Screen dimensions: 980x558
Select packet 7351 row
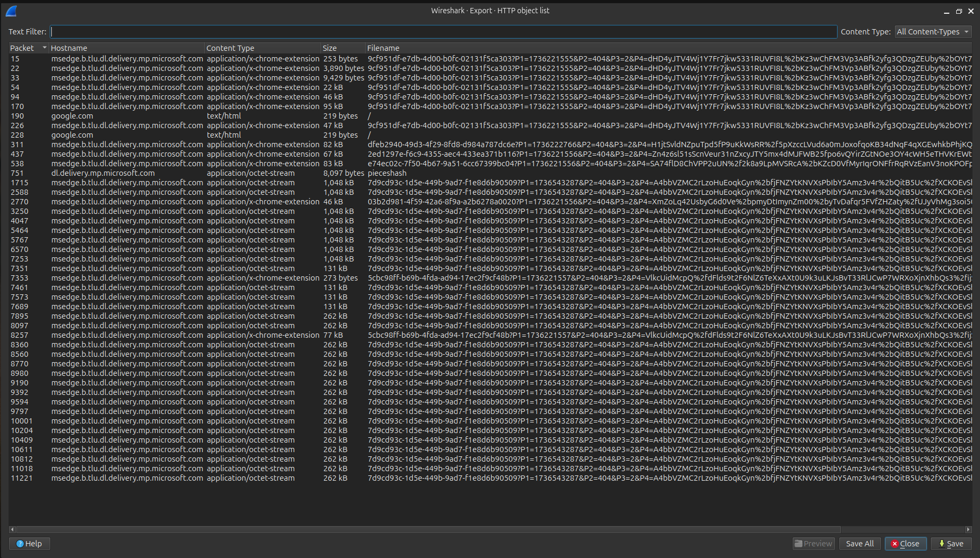(491, 268)
